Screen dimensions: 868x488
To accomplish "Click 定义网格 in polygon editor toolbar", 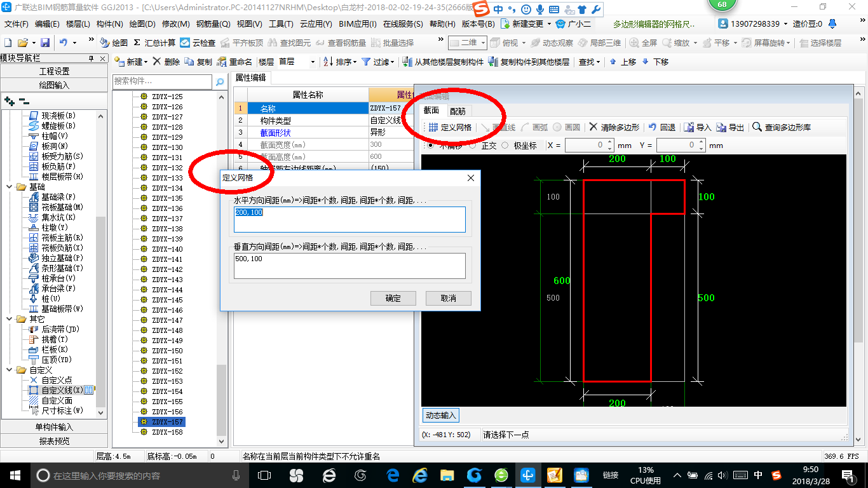I will 450,127.
